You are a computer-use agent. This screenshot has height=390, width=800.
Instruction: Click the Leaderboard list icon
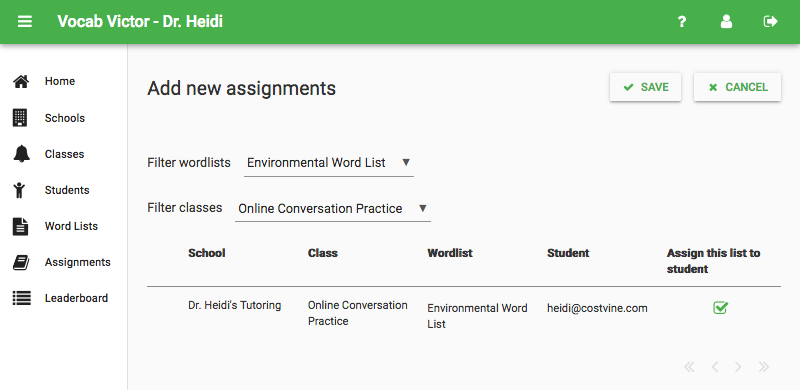click(x=21, y=298)
